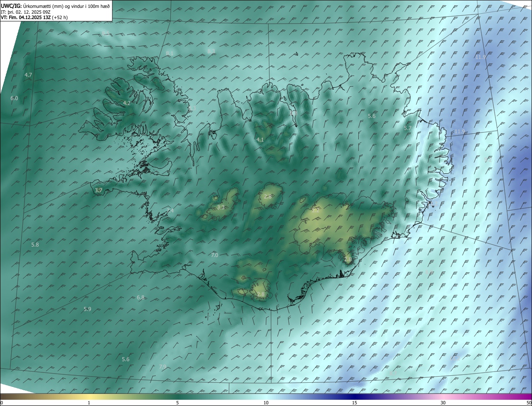The width and height of the screenshot is (532, 406).
Task: Click the 7.0 value on the map
Action: pyautogui.click(x=214, y=255)
